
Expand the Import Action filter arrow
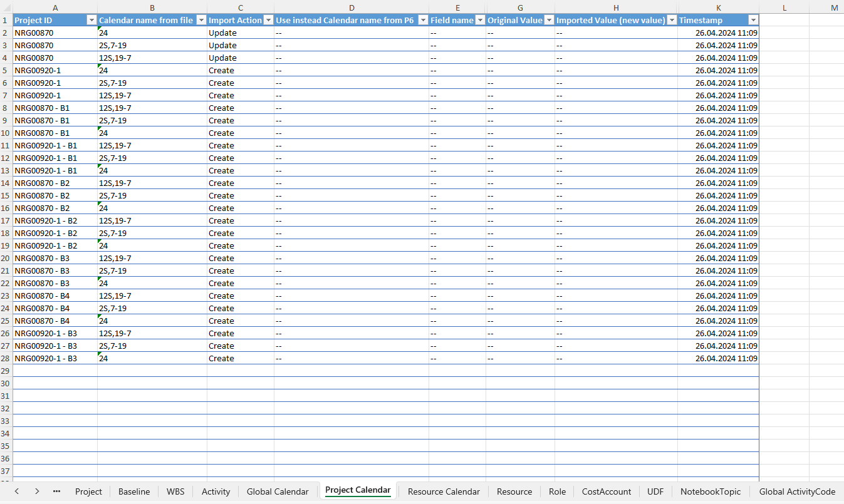268,20
